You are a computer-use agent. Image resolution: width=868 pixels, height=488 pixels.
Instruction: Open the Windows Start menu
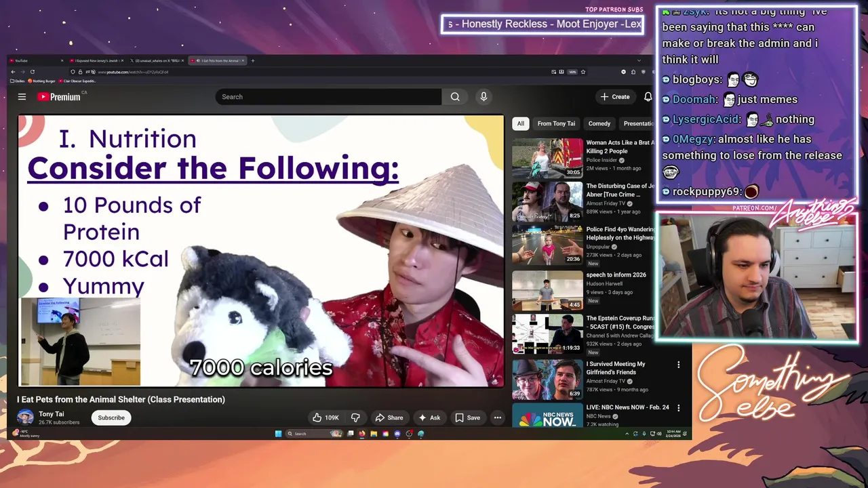pyautogui.click(x=278, y=434)
